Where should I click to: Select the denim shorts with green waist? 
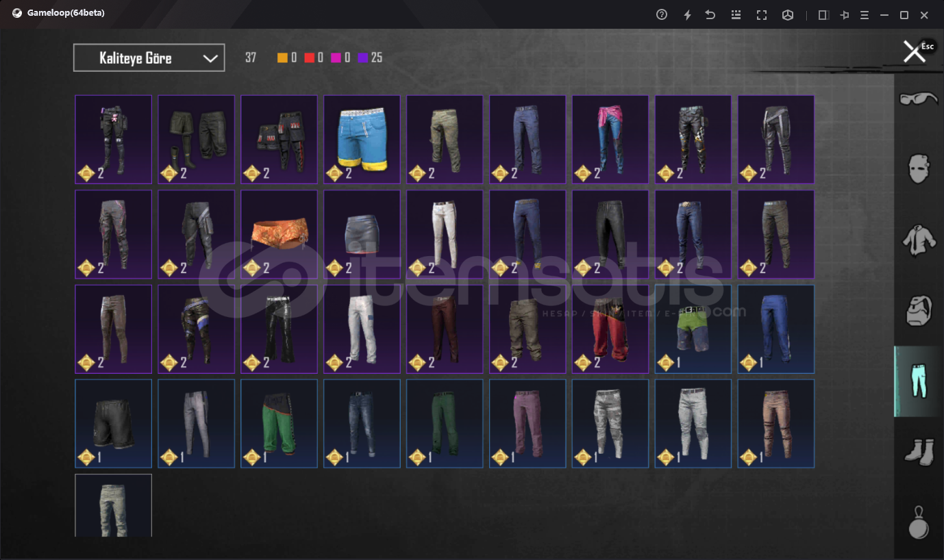693,329
